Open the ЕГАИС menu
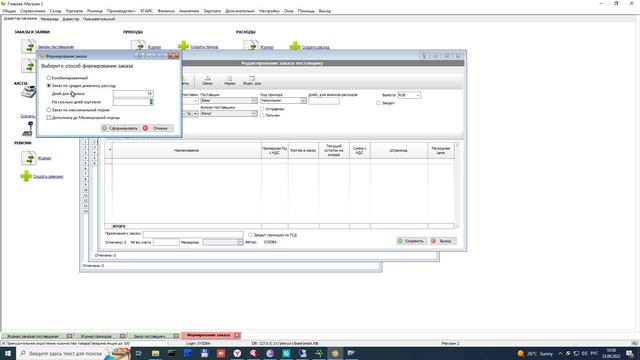Image resolution: width=640 pixels, height=360 pixels. point(147,11)
